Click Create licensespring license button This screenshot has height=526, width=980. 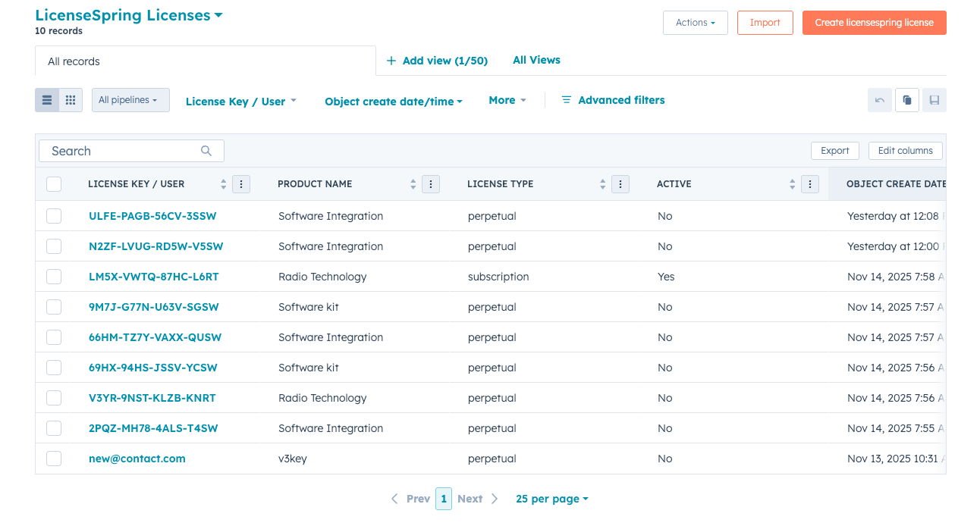[874, 23]
